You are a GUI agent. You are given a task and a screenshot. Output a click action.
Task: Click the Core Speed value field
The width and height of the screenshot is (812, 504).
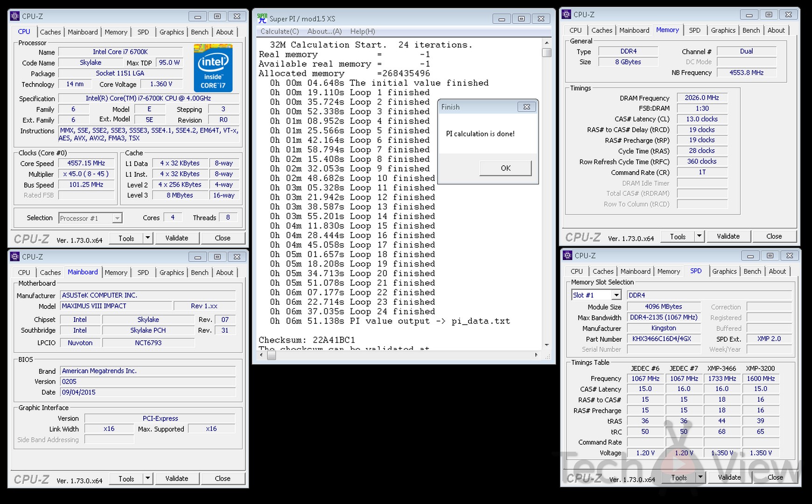pyautogui.click(x=86, y=163)
